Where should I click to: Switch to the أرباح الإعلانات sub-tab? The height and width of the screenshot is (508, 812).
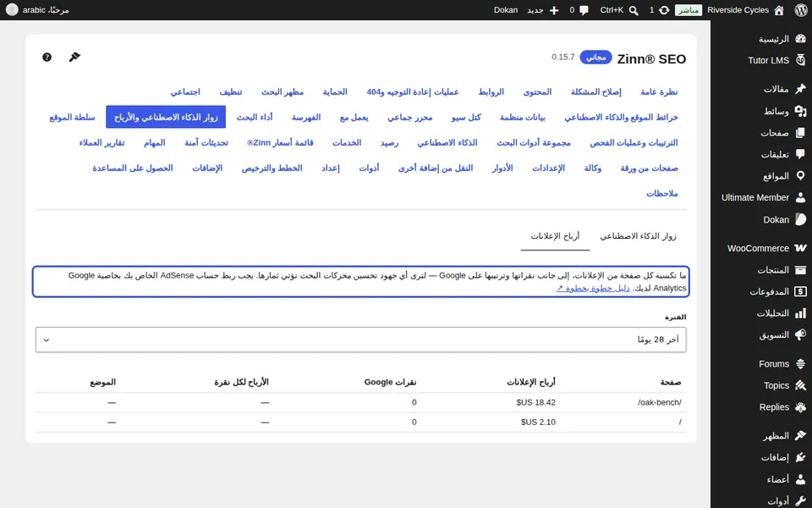[555, 236]
